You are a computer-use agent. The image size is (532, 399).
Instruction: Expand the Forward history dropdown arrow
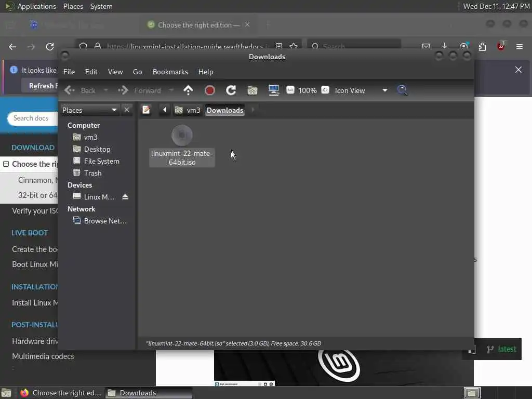pyautogui.click(x=171, y=90)
